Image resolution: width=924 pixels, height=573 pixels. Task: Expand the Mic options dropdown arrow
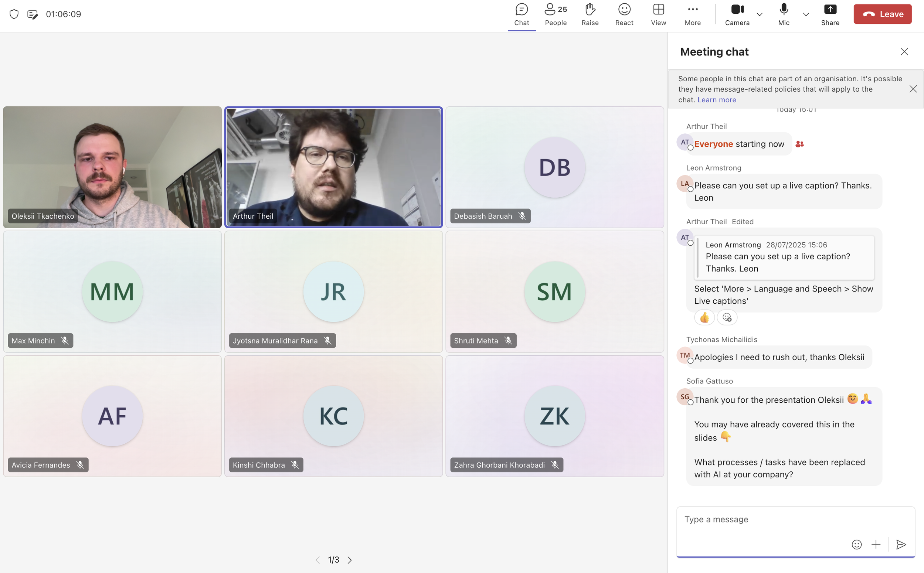coord(806,14)
